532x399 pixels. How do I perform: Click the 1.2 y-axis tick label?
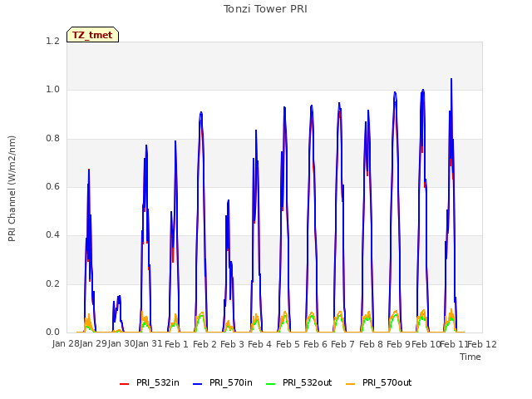click(x=52, y=41)
